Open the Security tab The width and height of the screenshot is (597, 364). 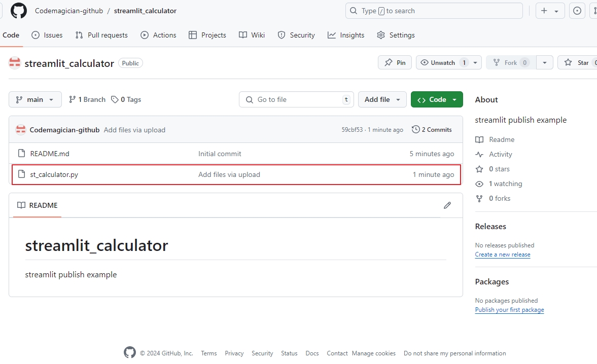pyautogui.click(x=296, y=35)
